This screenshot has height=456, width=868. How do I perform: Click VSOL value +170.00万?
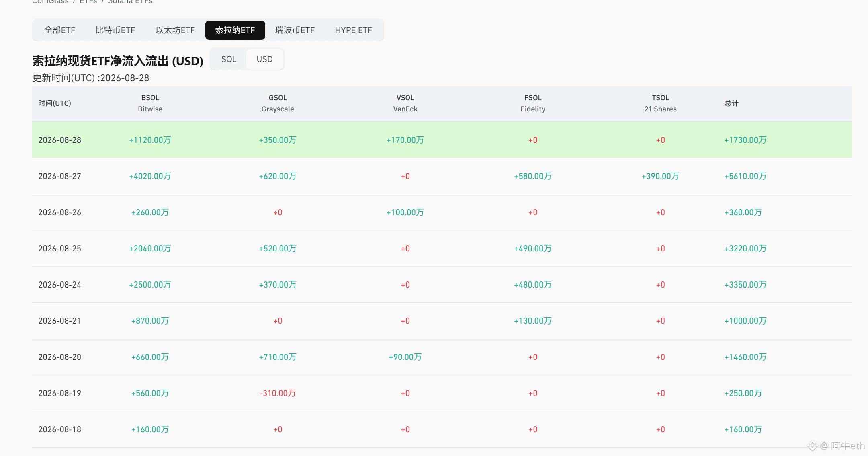(405, 140)
